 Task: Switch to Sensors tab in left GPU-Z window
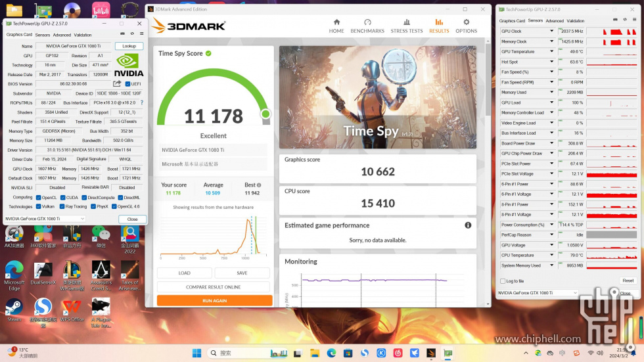pyautogui.click(x=43, y=35)
